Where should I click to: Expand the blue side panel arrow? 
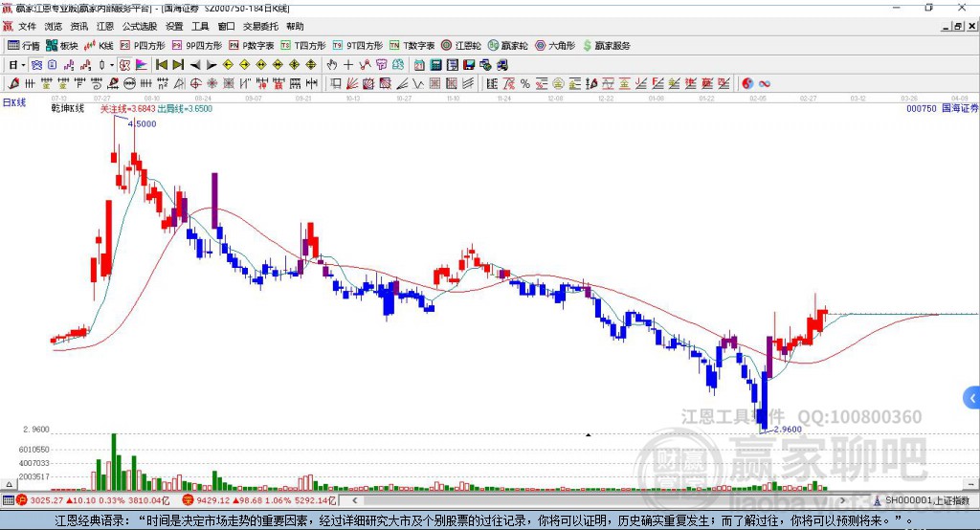pyautogui.click(x=972, y=398)
